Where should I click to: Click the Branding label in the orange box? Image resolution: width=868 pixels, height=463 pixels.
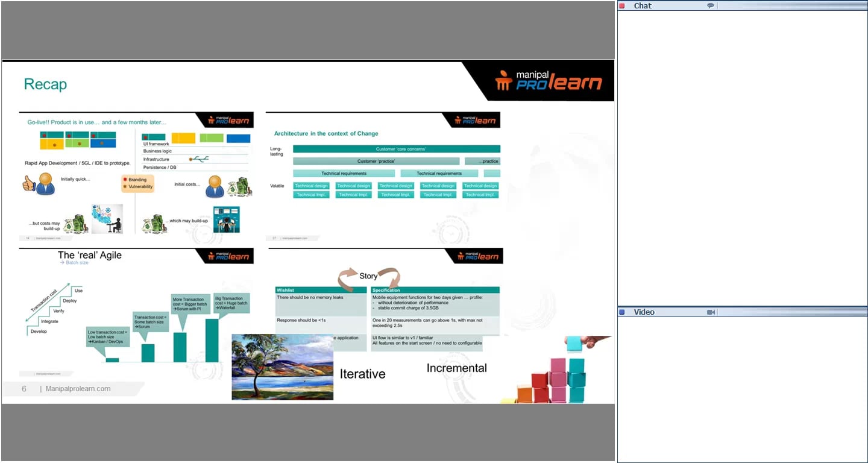pyautogui.click(x=137, y=180)
